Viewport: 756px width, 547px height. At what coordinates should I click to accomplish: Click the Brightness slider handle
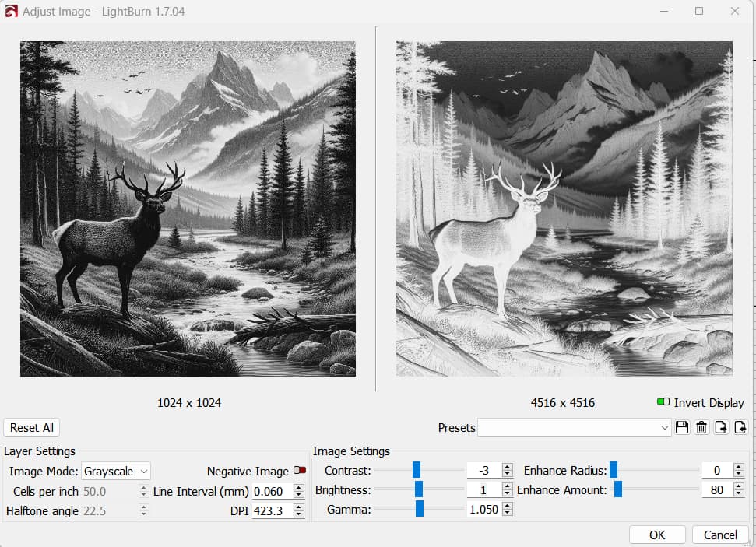(419, 489)
